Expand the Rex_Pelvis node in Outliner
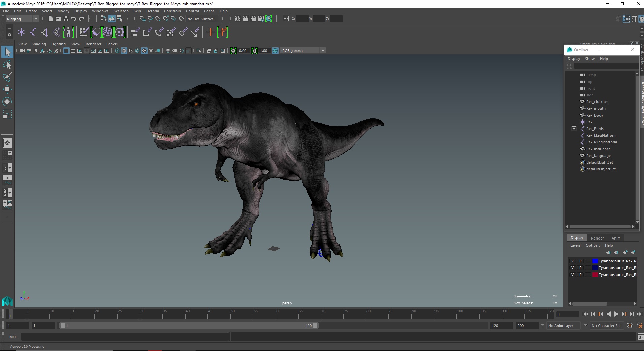The width and height of the screenshot is (644, 351). pyautogui.click(x=574, y=129)
